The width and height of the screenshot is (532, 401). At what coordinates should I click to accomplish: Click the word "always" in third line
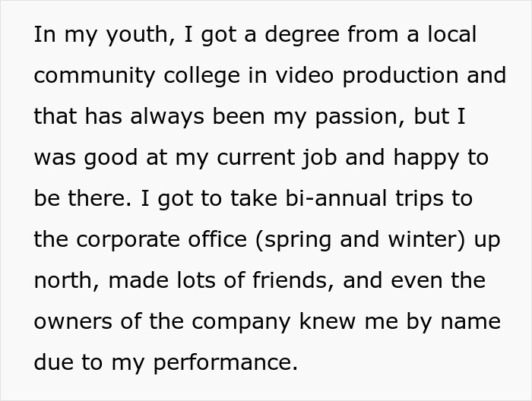tap(167, 117)
